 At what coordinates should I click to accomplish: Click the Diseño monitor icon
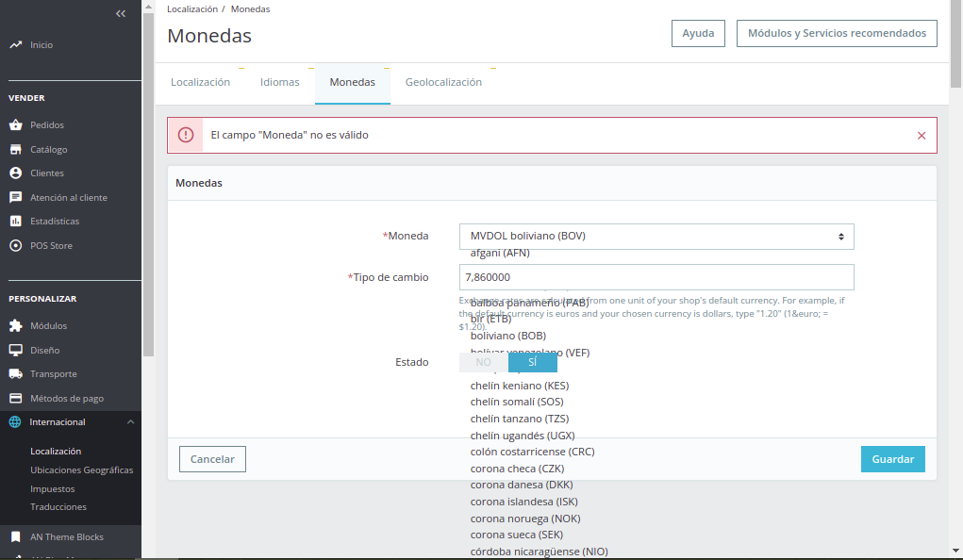pyautogui.click(x=15, y=350)
